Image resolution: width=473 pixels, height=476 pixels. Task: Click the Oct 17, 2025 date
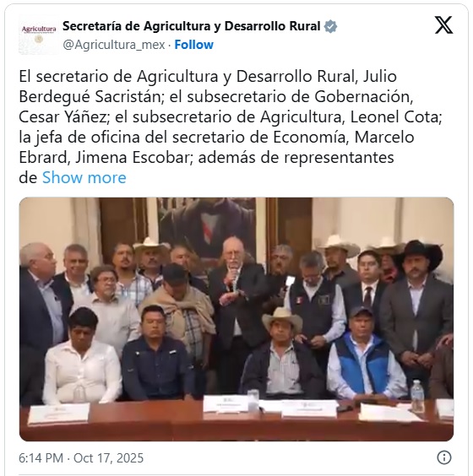click(x=108, y=457)
